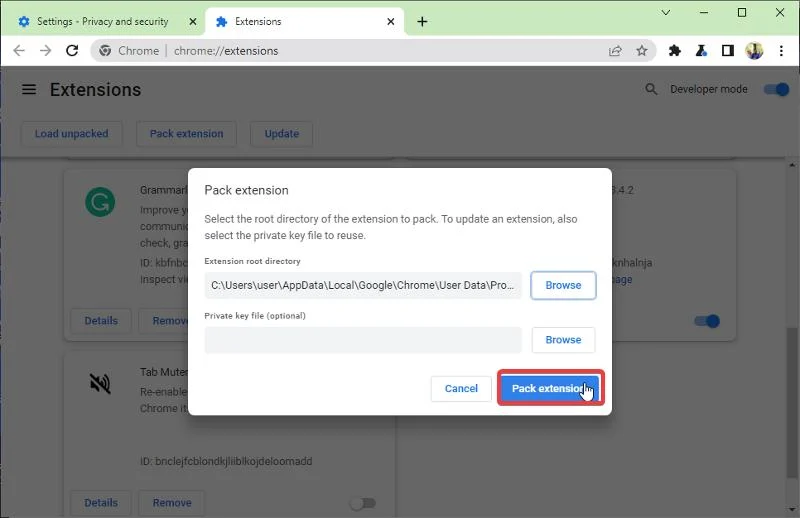Open Grammarly Details
Screen dimensions: 800x518
coord(101,321)
